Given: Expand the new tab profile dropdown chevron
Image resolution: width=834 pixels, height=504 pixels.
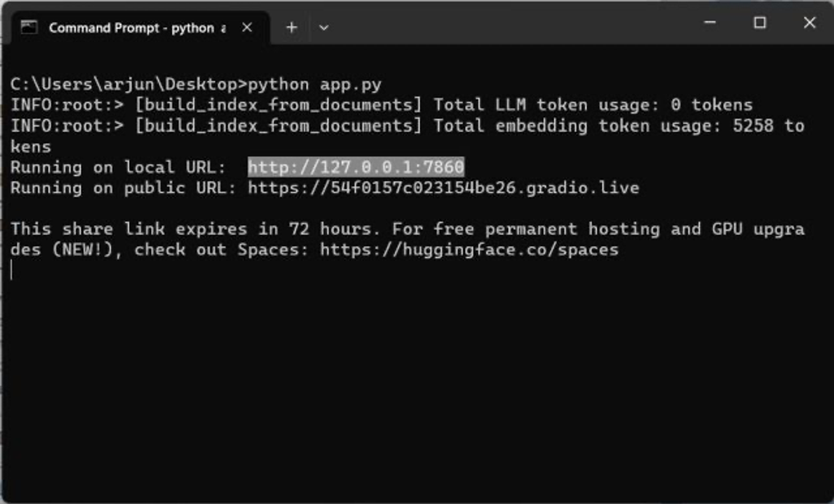Looking at the screenshot, I should [324, 28].
